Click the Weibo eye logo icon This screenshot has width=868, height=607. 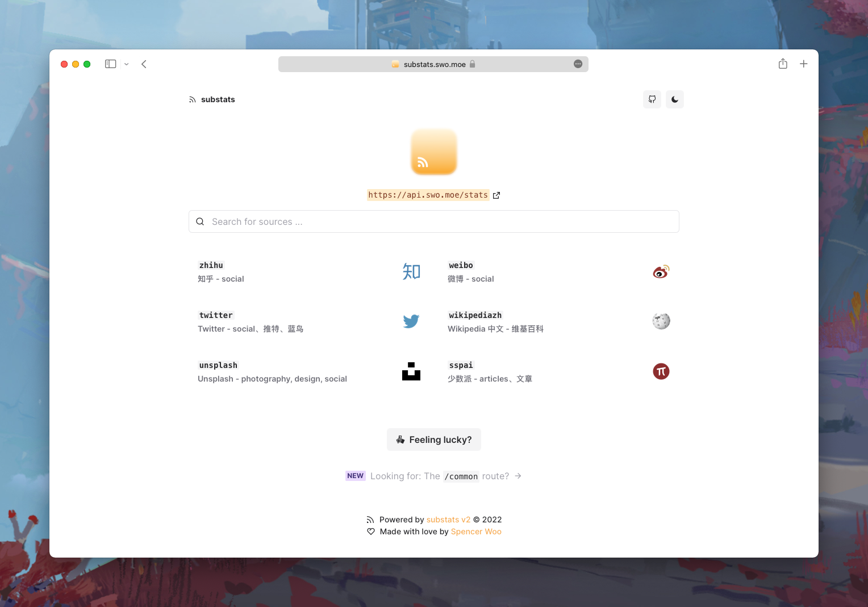point(661,271)
